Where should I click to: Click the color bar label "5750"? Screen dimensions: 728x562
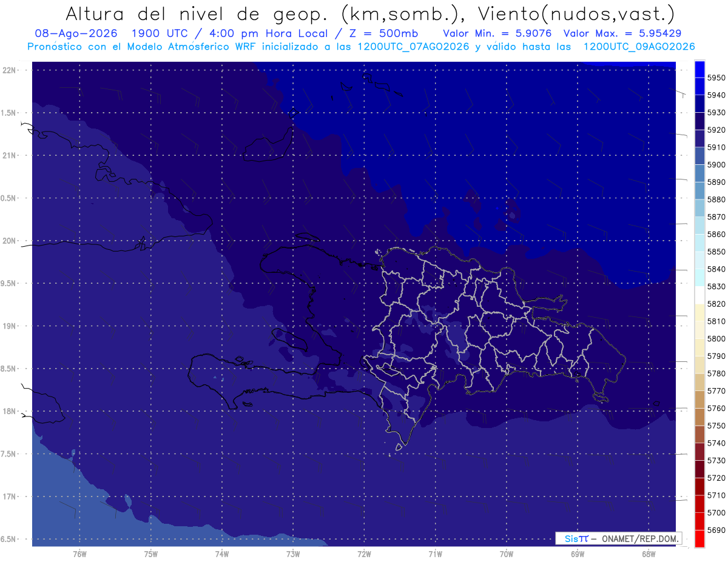point(716,426)
